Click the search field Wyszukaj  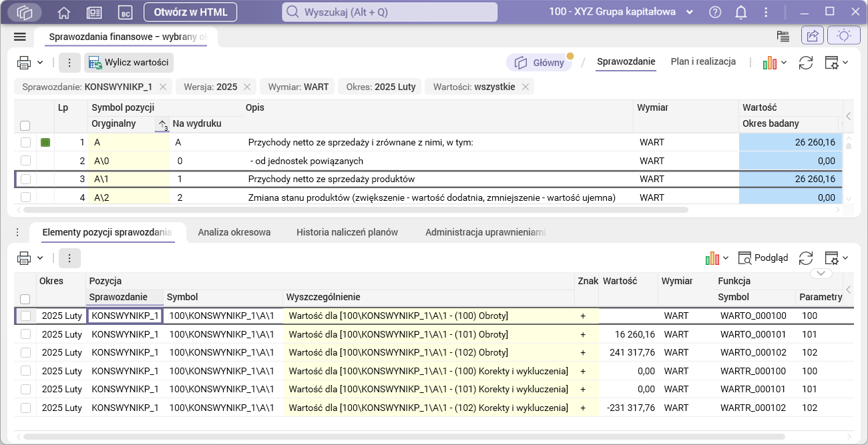tap(390, 12)
